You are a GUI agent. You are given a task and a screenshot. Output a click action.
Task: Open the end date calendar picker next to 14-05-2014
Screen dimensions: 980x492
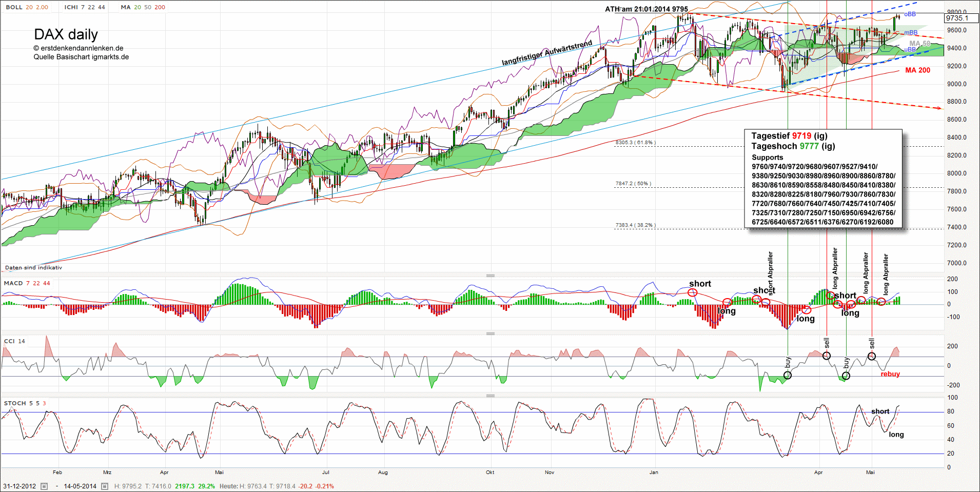point(105,486)
